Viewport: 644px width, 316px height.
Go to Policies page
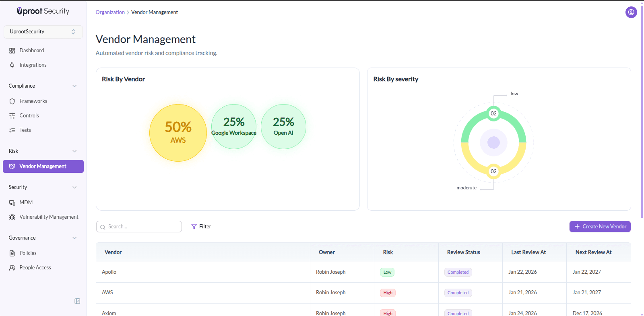tap(28, 253)
